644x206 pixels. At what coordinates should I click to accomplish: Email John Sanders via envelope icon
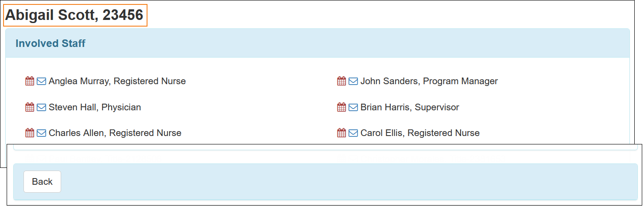[x=353, y=81]
